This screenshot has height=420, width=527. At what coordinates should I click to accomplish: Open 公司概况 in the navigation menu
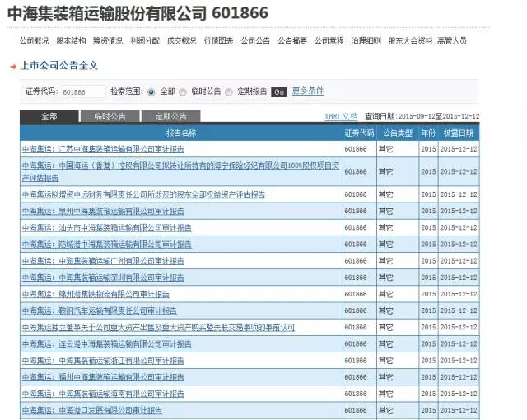[x=34, y=40]
